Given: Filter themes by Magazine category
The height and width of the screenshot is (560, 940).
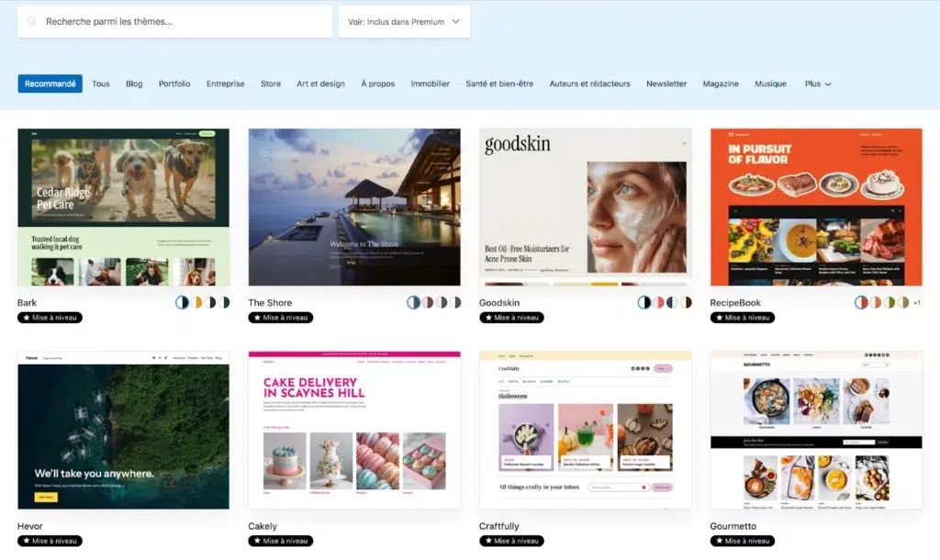Looking at the screenshot, I should pyautogui.click(x=721, y=84).
